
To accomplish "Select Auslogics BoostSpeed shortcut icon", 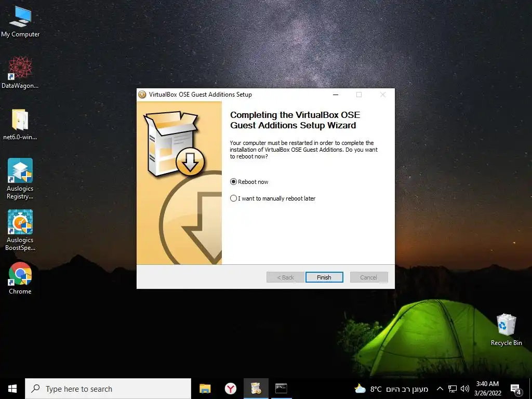I will point(20,230).
